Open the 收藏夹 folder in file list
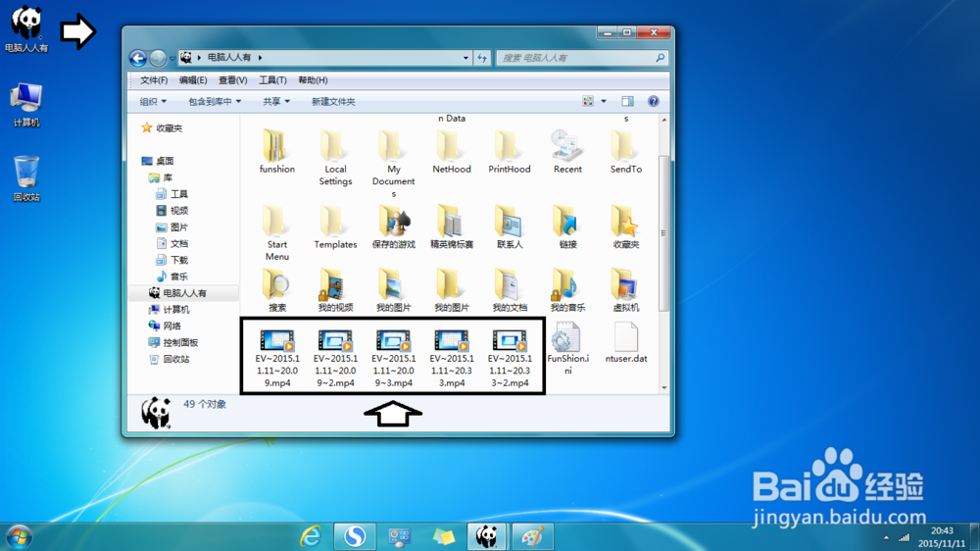 [625, 226]
